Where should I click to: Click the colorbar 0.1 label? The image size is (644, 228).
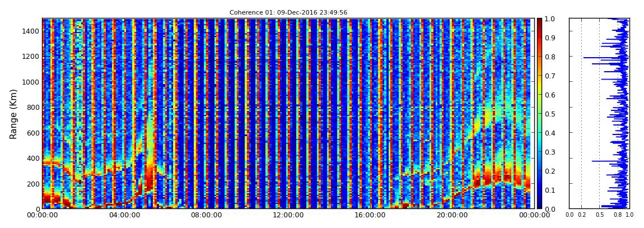(550, 190)
